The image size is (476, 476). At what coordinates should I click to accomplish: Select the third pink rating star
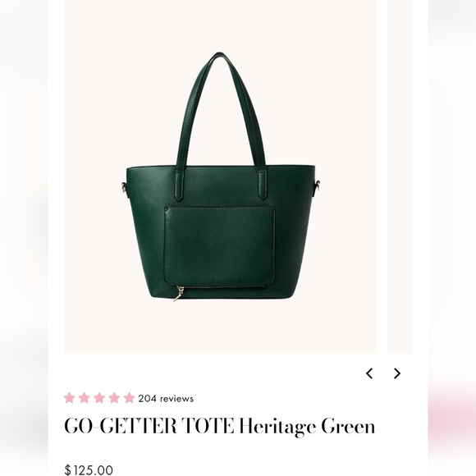(x=99, y=398)
